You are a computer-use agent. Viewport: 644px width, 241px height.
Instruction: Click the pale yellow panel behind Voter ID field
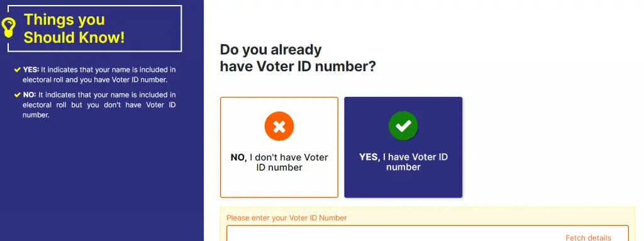point(428,224)
